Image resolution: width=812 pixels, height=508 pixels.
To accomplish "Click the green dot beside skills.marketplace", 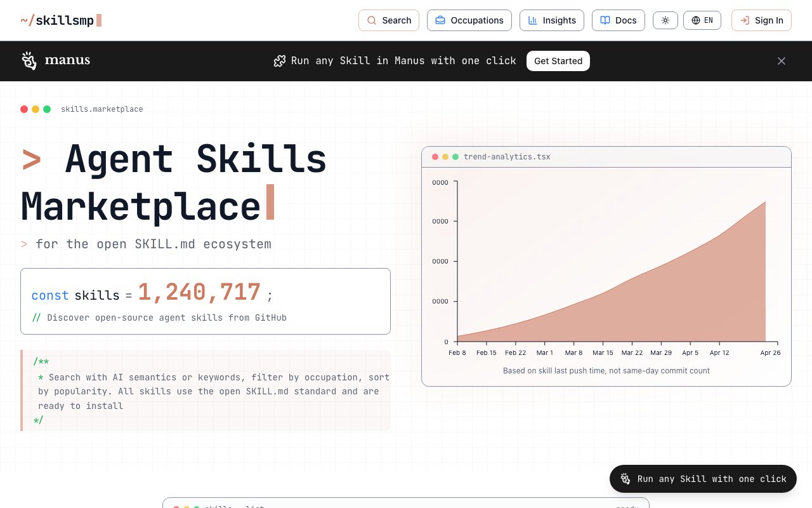I will coord(47,109).
